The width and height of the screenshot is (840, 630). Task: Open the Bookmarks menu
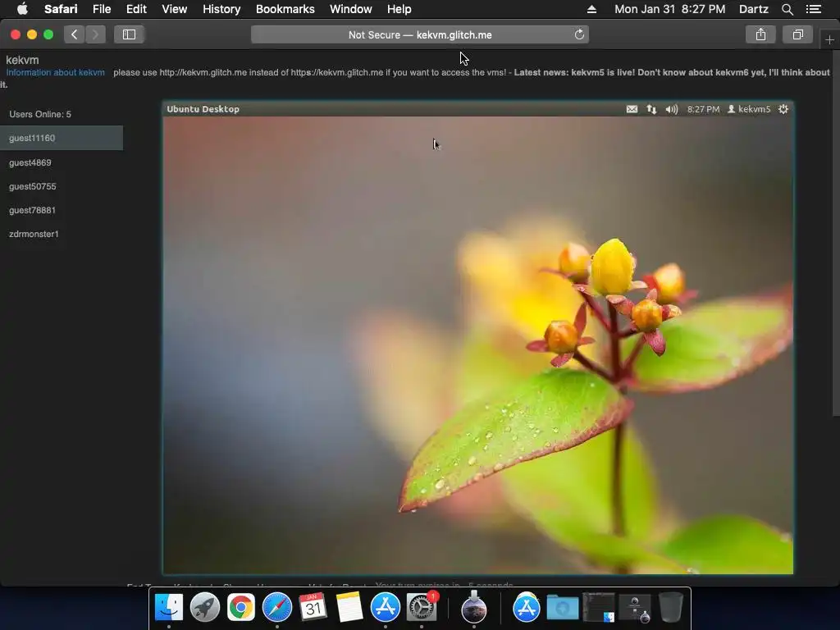(x=285, y=9)
